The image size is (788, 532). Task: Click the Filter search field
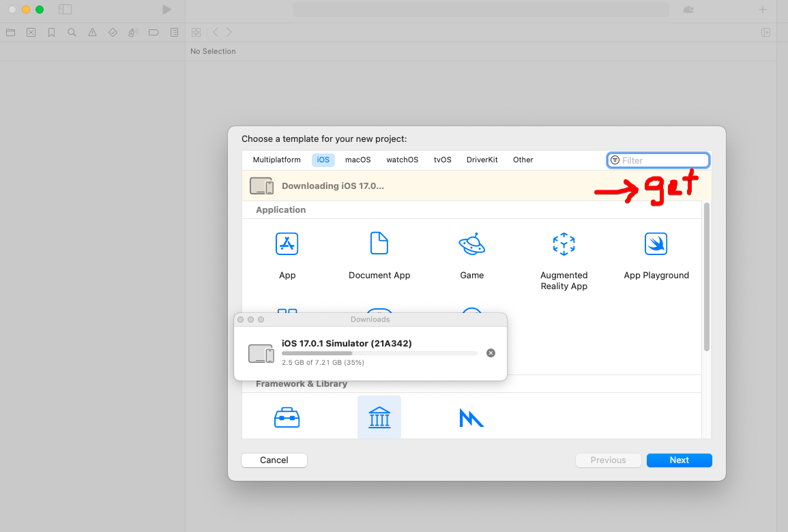coord(658,160)
